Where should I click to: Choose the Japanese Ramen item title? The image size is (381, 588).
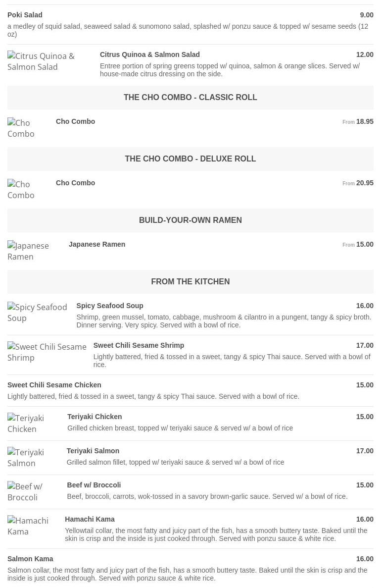click(97, 244)
